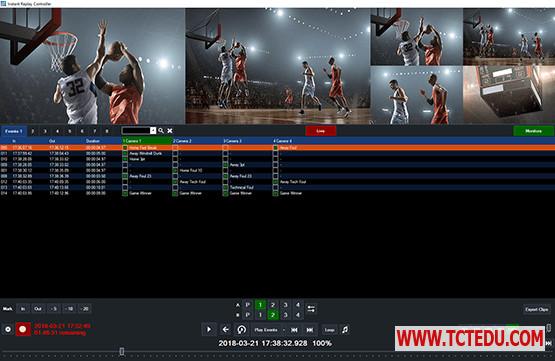Click the Export Clips button
The image size is (555, 361).
pyautogui.click(x=537, y=309)
